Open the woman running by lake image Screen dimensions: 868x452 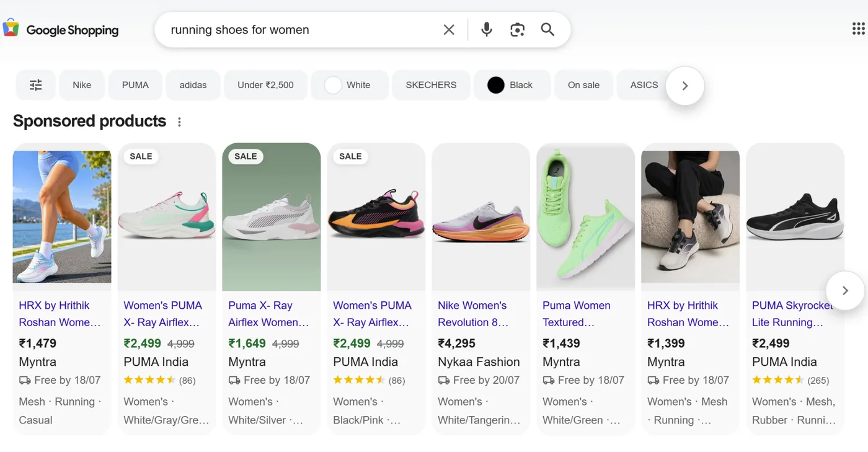[x=62, y=217]
